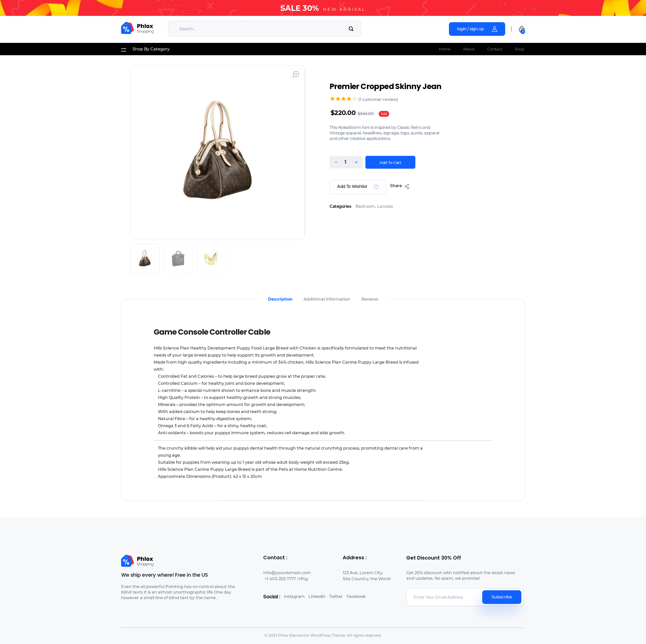Open Shop By Category hamburger menu
The width and height of the screenshot is (646, 644).
(123, 49)
